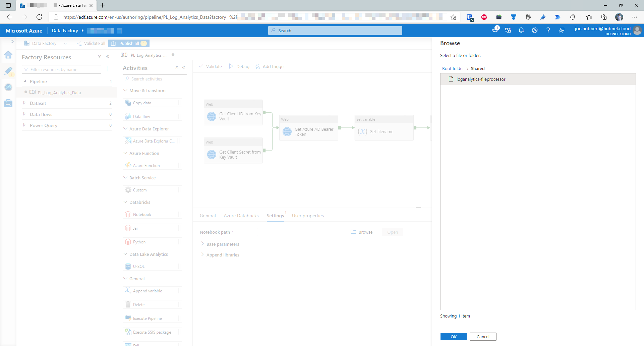Click the Databricks Notebook activity
The image size is (644, 346).
tap(153, 215)
